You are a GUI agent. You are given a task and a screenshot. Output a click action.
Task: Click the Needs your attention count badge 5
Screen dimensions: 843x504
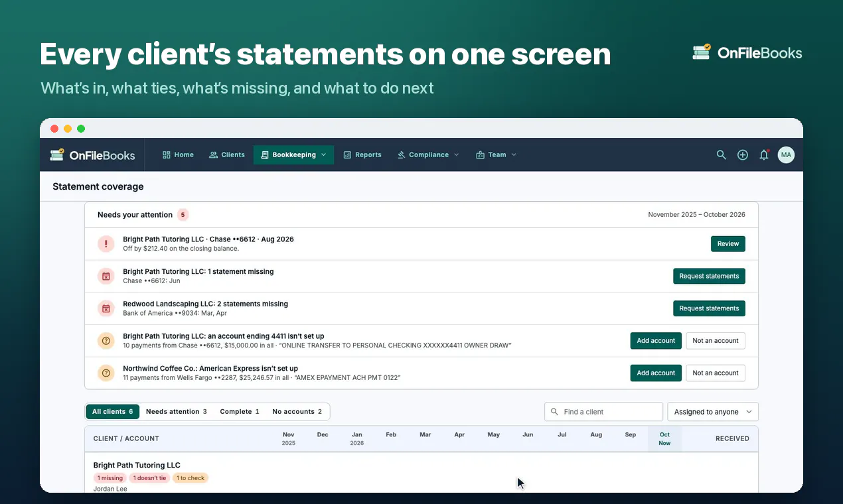pos(183,215)
